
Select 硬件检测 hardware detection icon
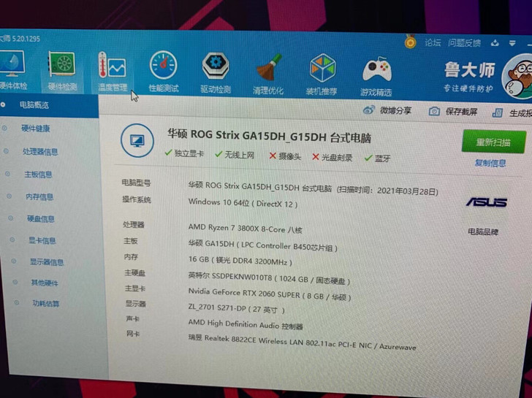tap(62, 71)
